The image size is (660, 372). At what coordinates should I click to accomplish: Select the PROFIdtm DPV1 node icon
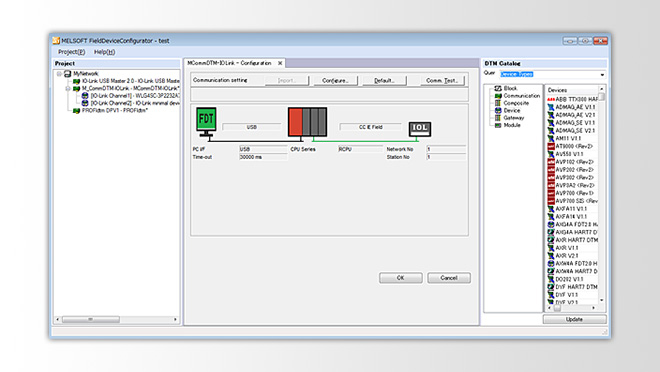click(76, 111)
